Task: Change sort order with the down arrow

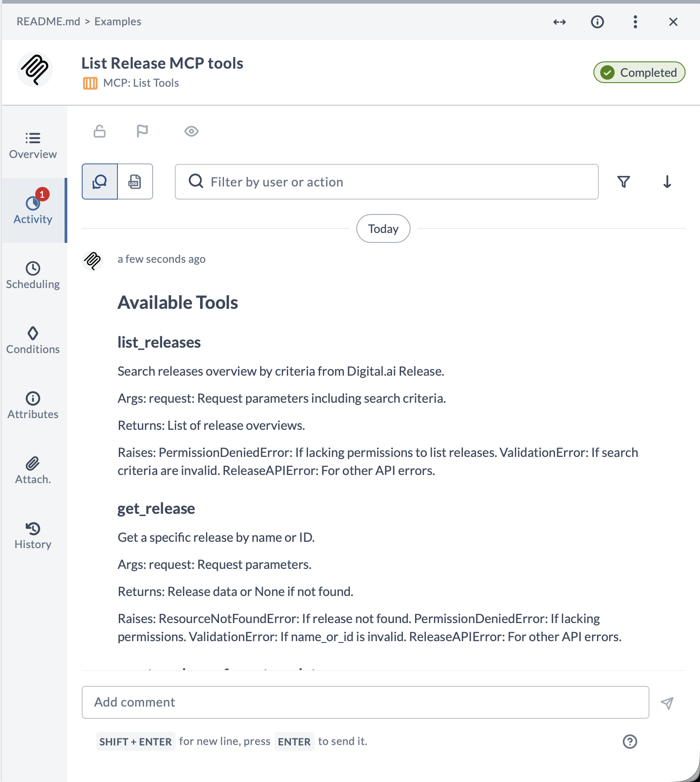Action: pyautogui.click(x=667, y=182)
